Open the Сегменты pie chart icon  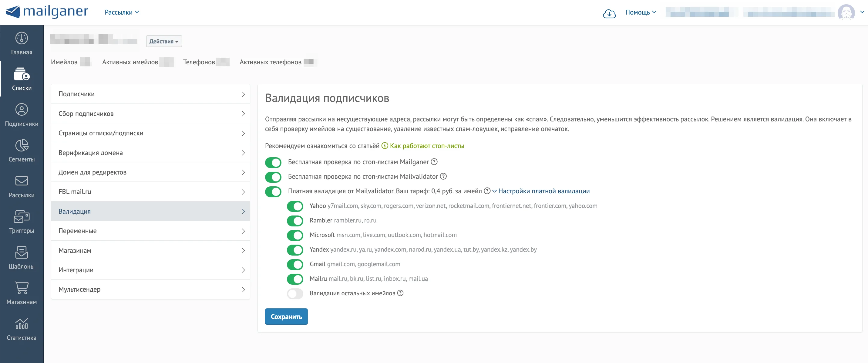pos(22,145)
